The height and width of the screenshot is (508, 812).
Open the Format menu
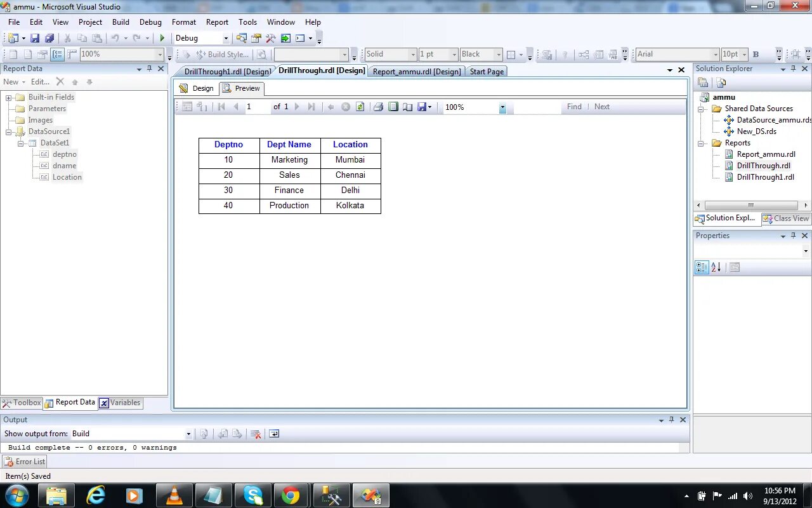click(184, 22)
